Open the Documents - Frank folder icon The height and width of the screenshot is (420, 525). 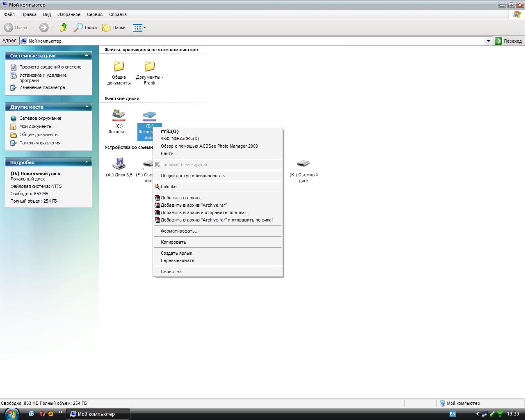coord(150,67)
